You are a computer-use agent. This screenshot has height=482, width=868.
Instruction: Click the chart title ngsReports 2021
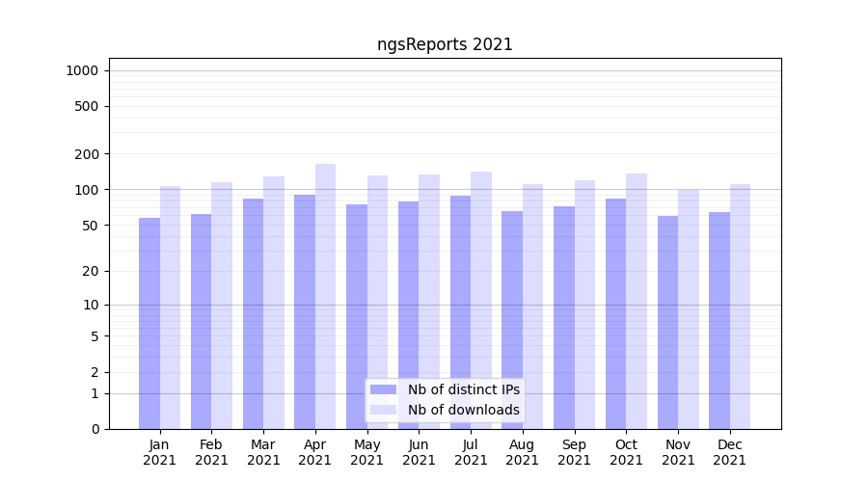click(445, 45)
